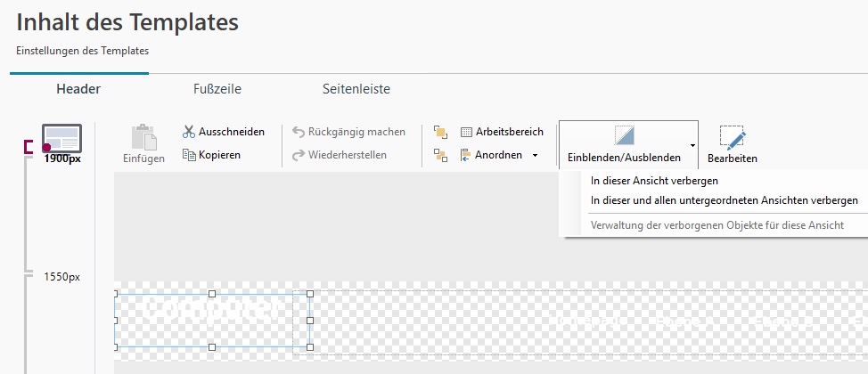
Task: Click the Einblenden/Ausblenden visibility icon
Action: click(x=624, y=135)
